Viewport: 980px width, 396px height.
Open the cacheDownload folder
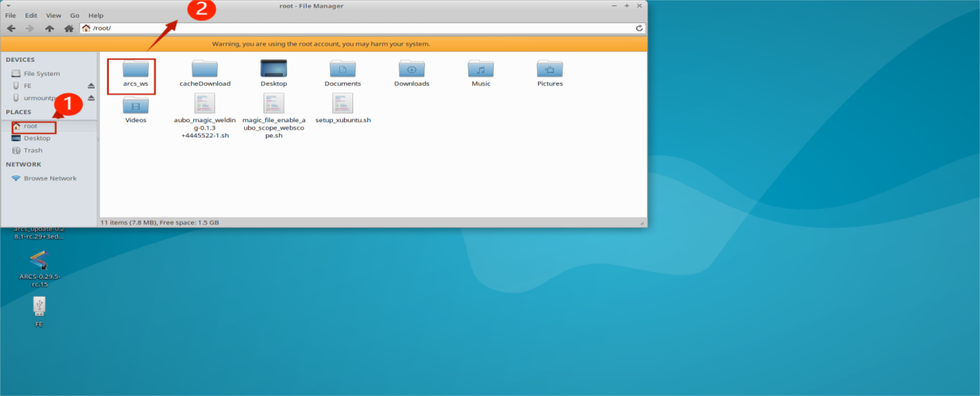click(x=205, y=74)
